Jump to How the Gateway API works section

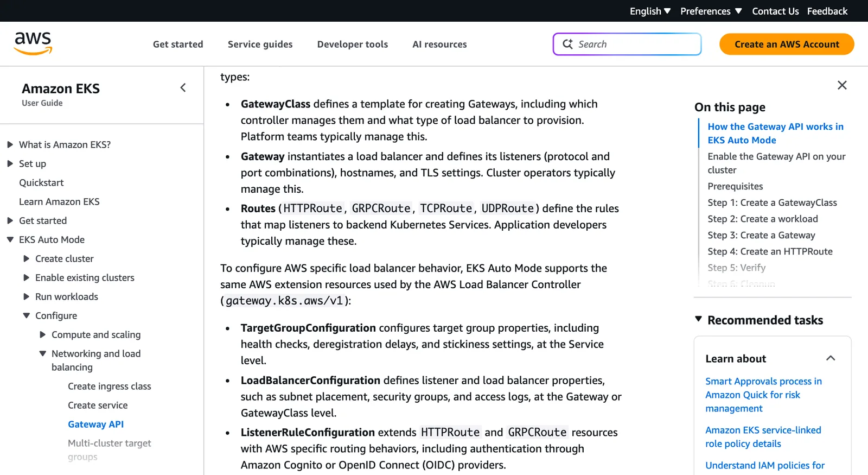775,133
